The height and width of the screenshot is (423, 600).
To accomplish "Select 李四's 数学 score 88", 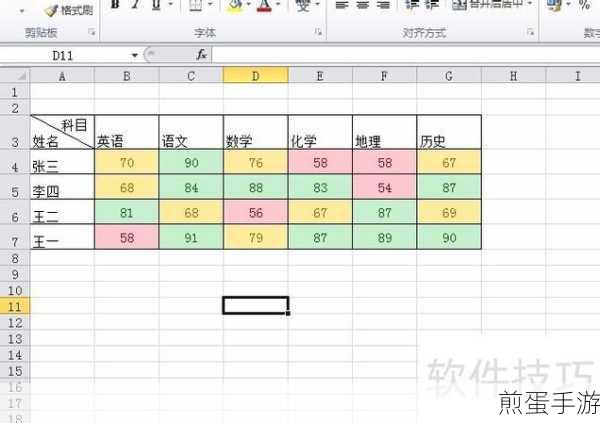I will [x=256, y=187].
